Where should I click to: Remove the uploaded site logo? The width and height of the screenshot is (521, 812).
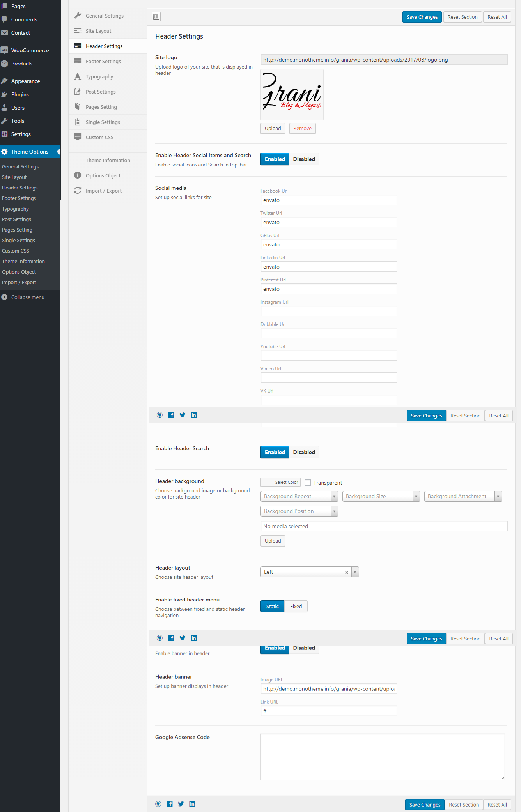pos(302,129)
